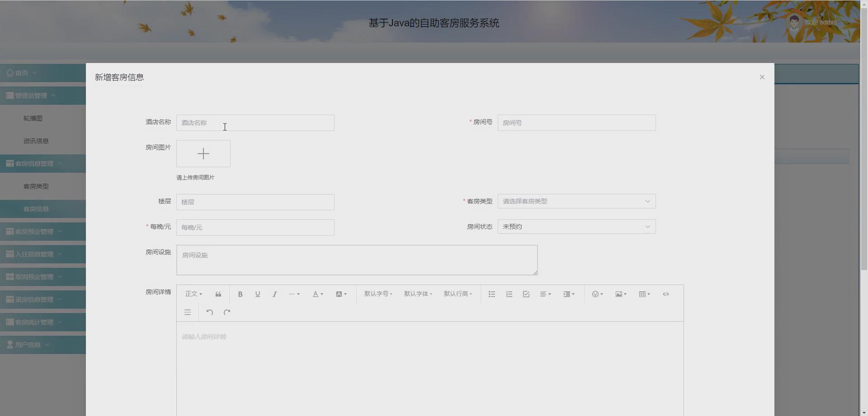Apply bold formatting in room details editor
This screenshot has width=868, height=416.
pyautogui.click(x=240, y=294)
